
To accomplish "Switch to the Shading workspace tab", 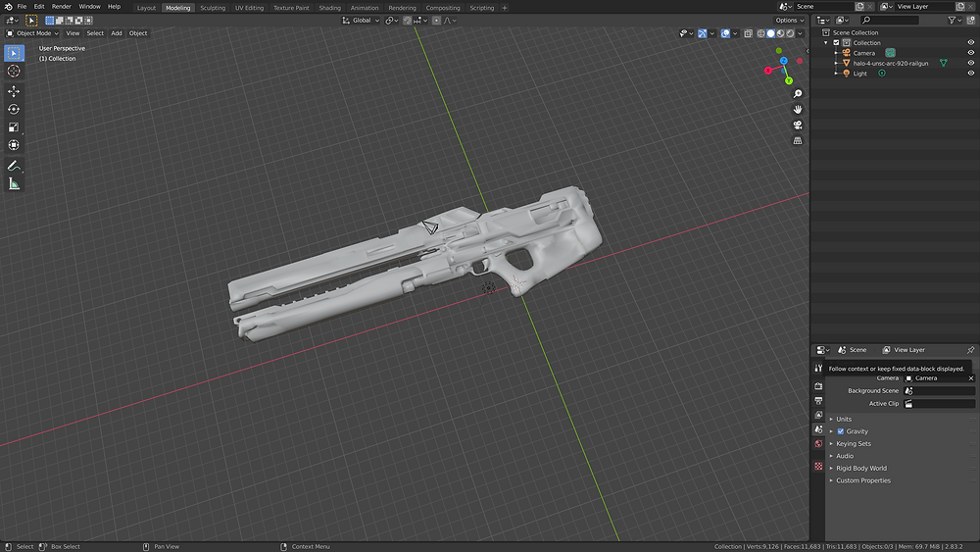I will [330, 8].
